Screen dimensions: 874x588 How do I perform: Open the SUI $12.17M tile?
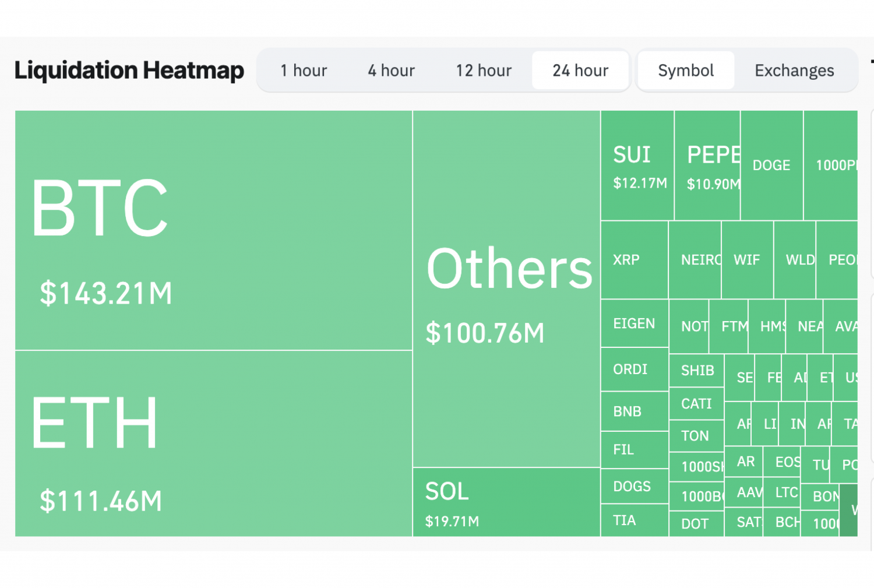637,166
